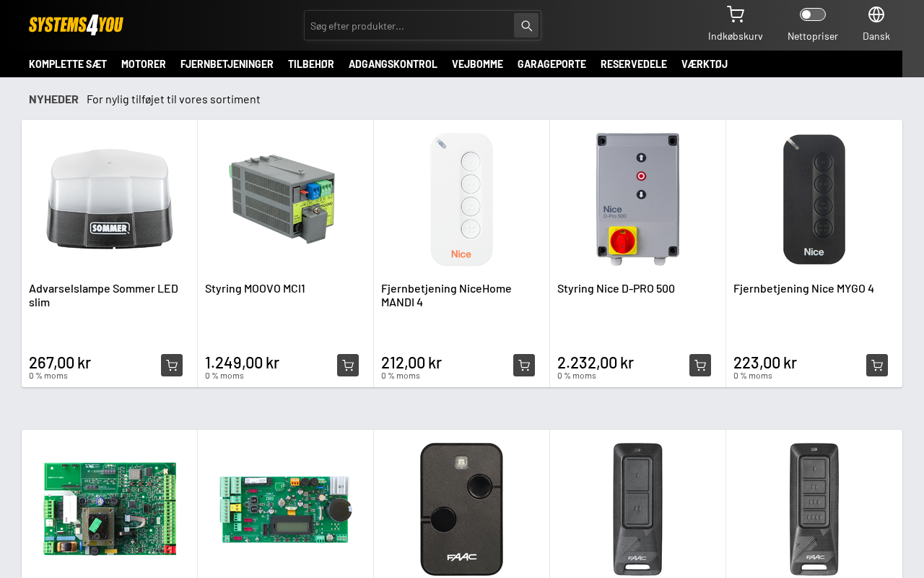
Task: Add Fjernbetjening Nice MYGO 4 to cart
Action: point(877,365)
